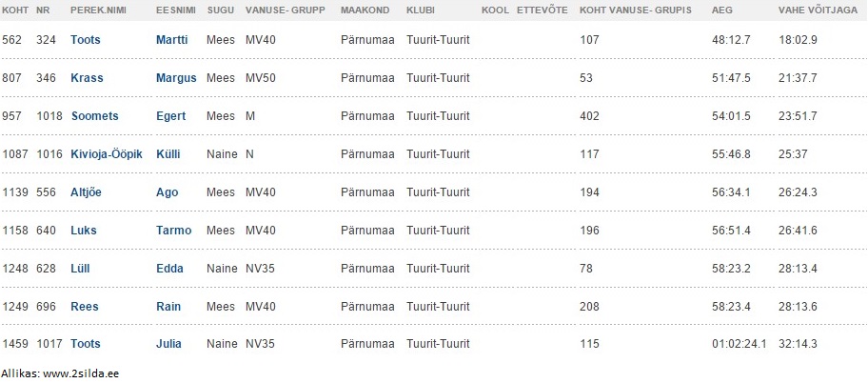Click the Egert first name link
Image resolution: width=868 pixels, height=383 pixels.
(x=171, y=116)
